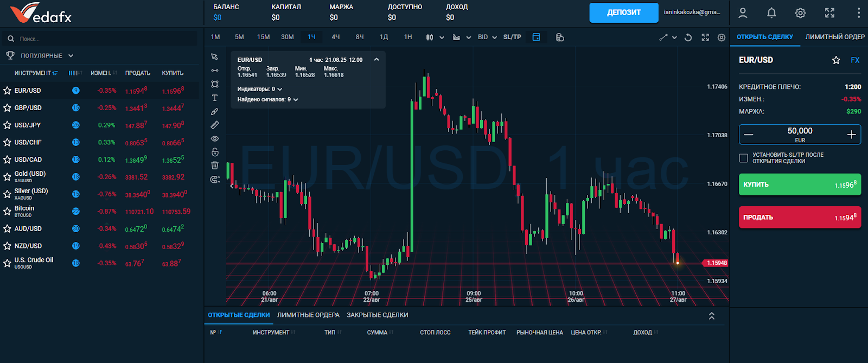The width and height of the screenshot is (868, 363).
Task: Click the signals badge next to AUD/USD
Action: [76, 229]
